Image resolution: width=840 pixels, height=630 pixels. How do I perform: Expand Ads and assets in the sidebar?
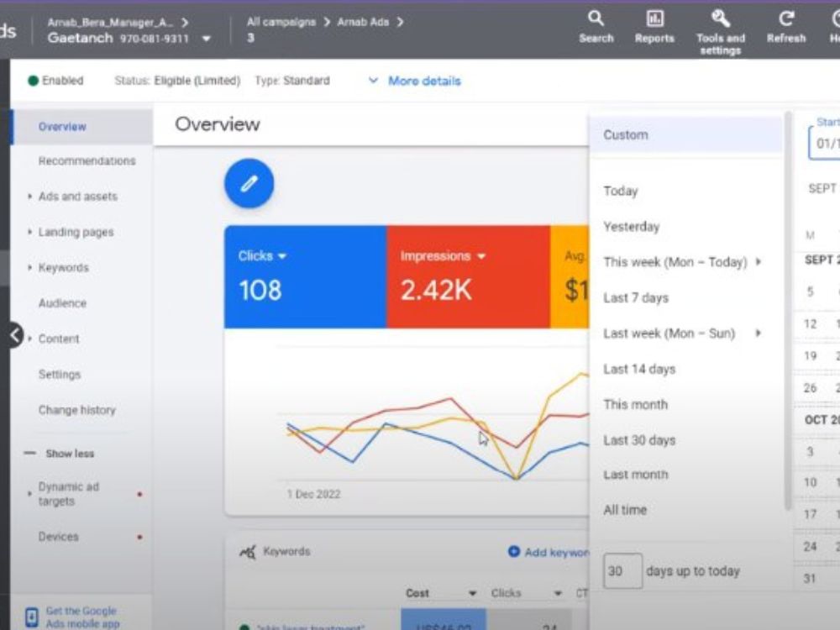[29, 197]
